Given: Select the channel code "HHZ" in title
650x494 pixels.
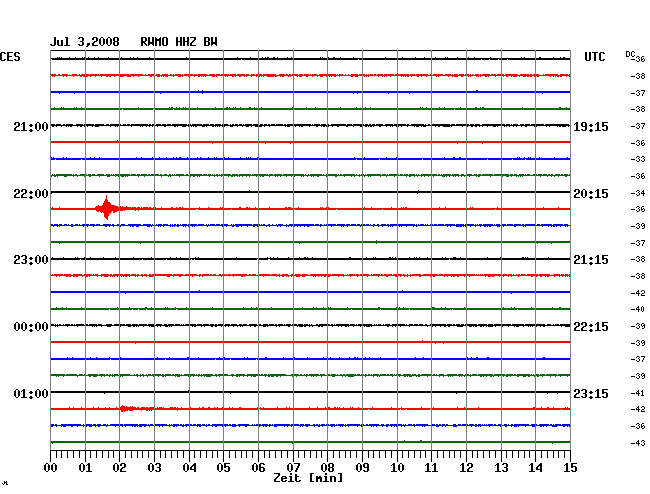Looking at the screenshot, I should [186, 42].
